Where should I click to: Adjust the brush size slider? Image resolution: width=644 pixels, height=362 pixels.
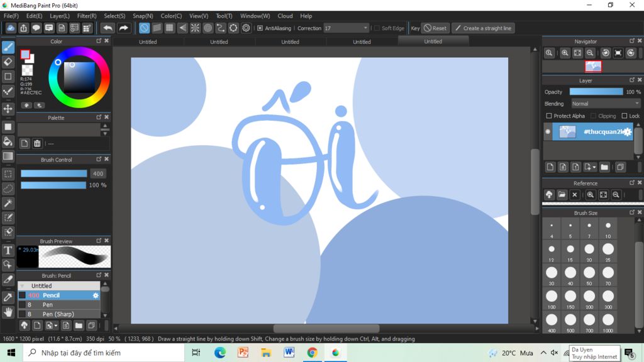54,173
